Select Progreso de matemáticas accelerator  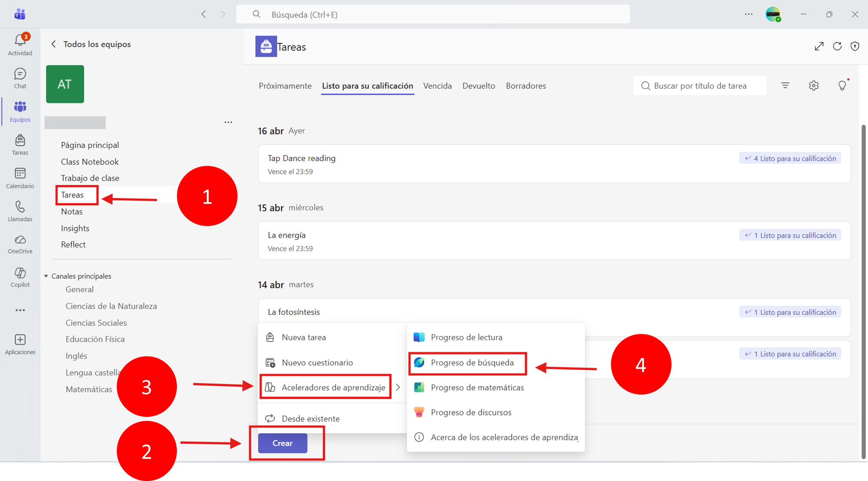pyautogui.click(x=495, y=387)
